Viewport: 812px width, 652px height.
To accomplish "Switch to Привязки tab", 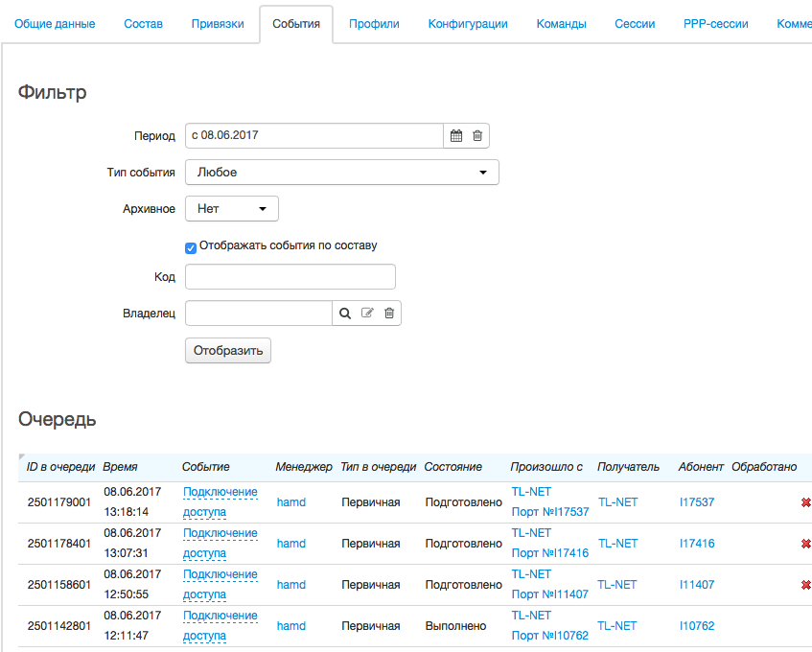I will click(218, 24).
